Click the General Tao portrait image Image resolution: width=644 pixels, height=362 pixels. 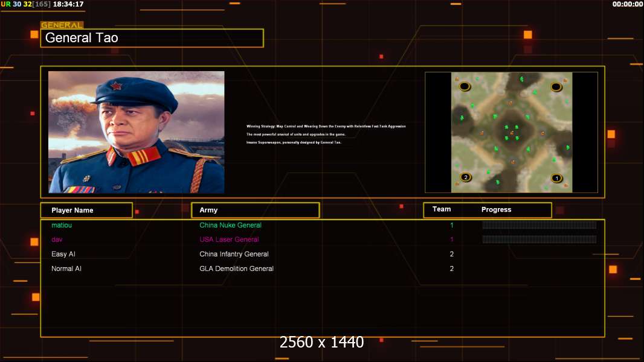pos(137,132)
